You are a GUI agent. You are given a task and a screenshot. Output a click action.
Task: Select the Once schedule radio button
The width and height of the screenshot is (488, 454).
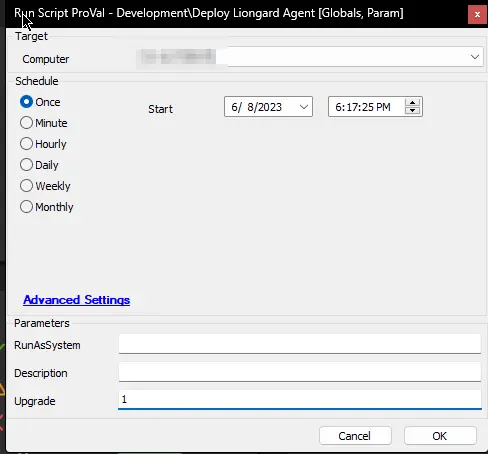pos(26,102)
